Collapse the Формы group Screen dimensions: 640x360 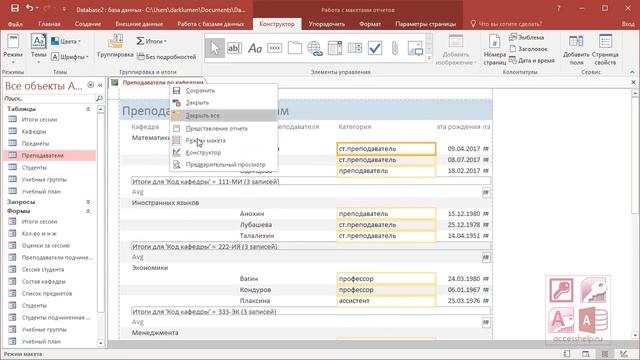[x=88, y=211]
